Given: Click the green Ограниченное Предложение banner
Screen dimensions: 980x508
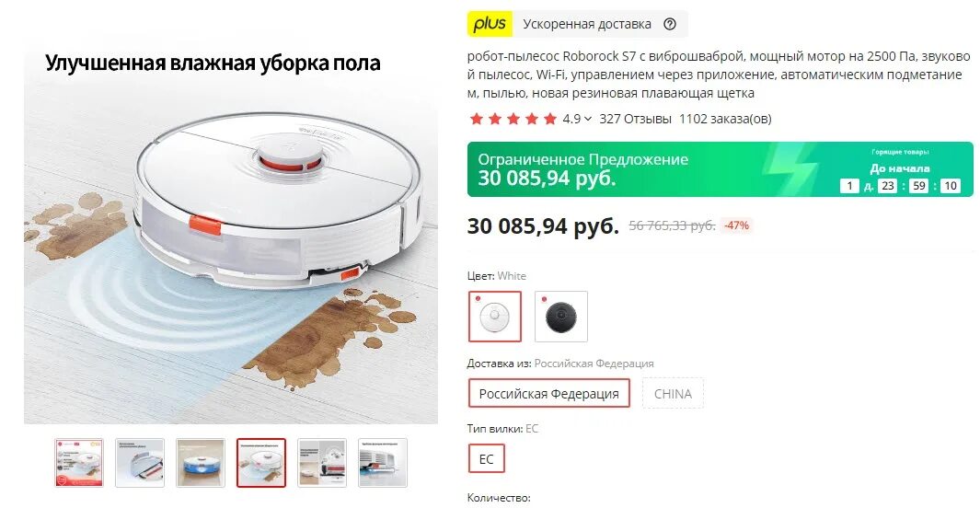Looking at the screenshot, I should click(x=720, y=169).
